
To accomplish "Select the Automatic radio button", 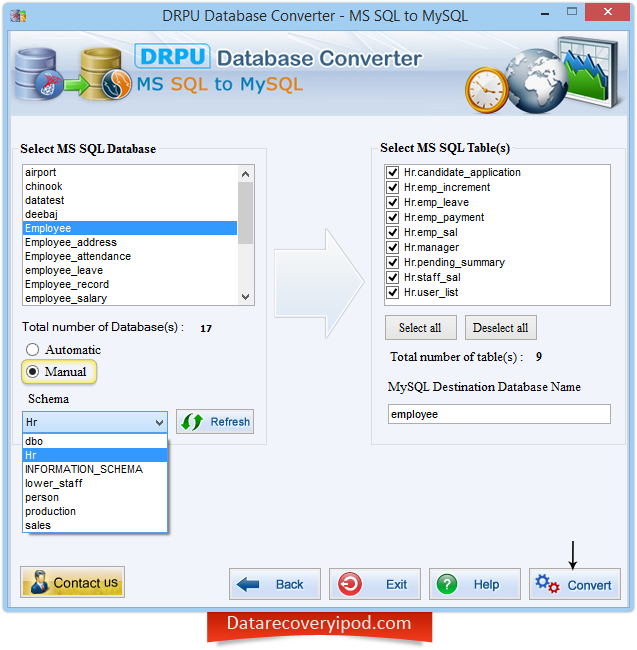I will click(32, 350).
